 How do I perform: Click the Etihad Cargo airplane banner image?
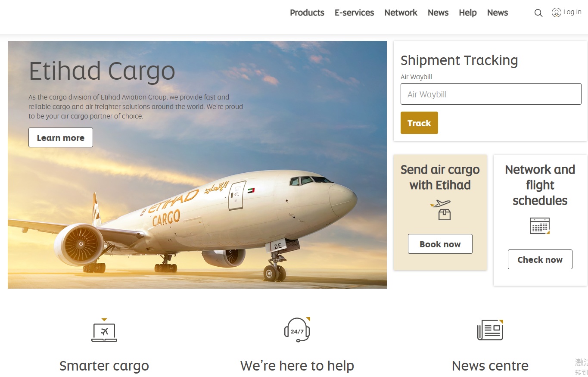[x=197, y=165]
